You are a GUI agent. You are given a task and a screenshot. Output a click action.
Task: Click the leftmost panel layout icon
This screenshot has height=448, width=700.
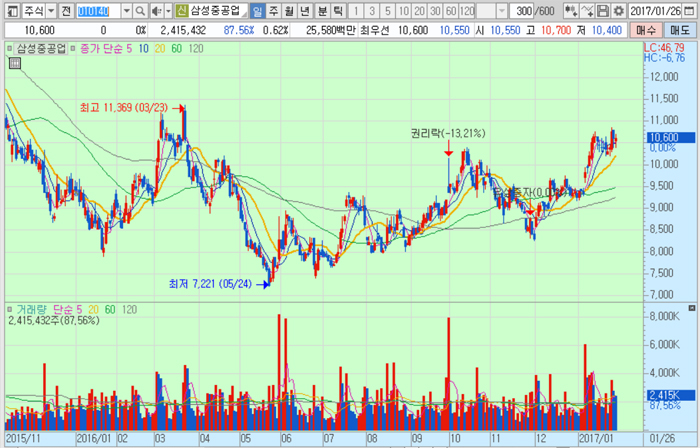pyautogui.click(x=10, y=11)
